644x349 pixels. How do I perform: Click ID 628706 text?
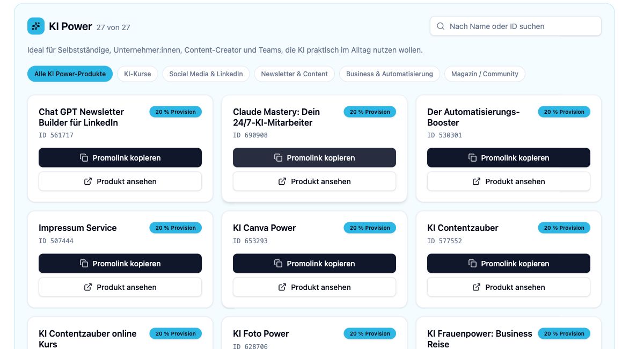[250, 346]
